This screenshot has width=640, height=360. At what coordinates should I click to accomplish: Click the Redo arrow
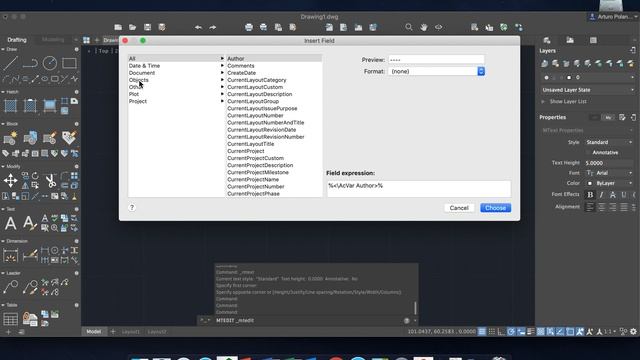(213, 27)
